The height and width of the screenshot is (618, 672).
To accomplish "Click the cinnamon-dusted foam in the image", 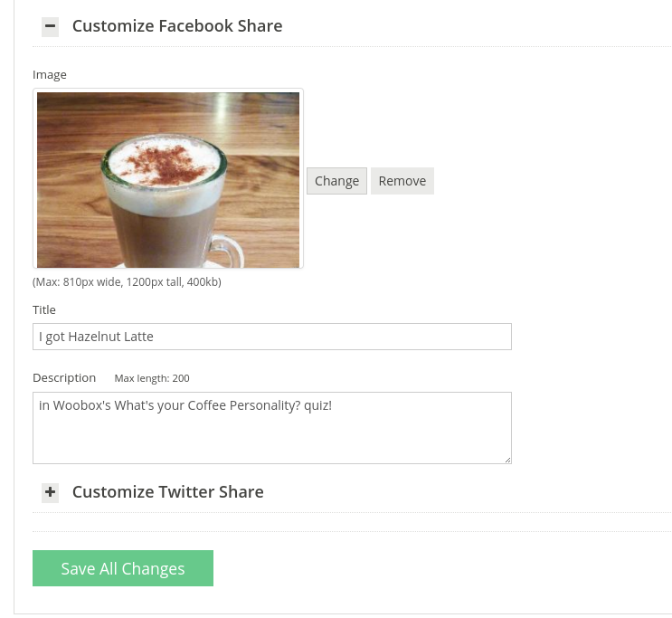I will tap(163, 163).
